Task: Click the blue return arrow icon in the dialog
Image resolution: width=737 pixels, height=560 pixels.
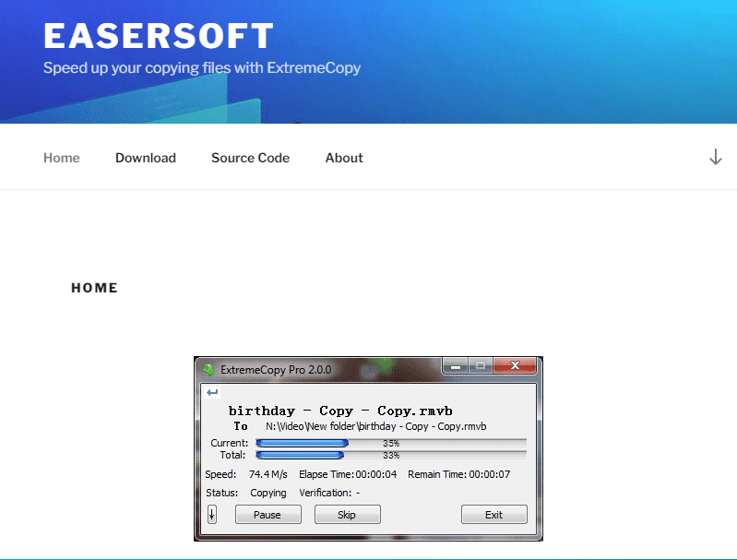Action: coord(212,392)
